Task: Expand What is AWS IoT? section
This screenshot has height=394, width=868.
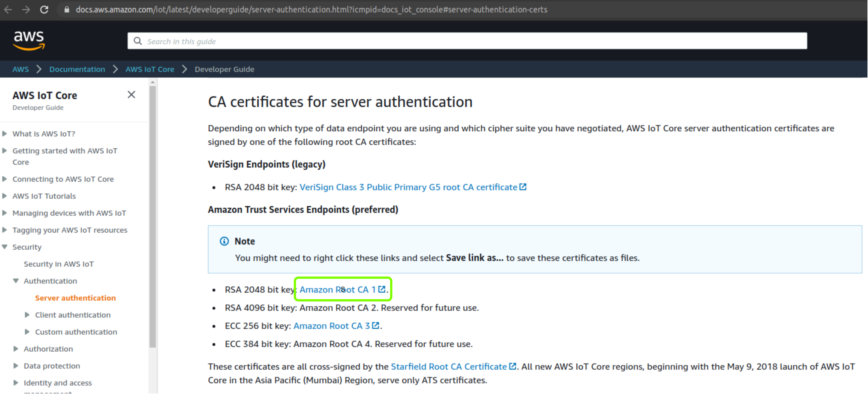Action: click(x=5, y=133)
